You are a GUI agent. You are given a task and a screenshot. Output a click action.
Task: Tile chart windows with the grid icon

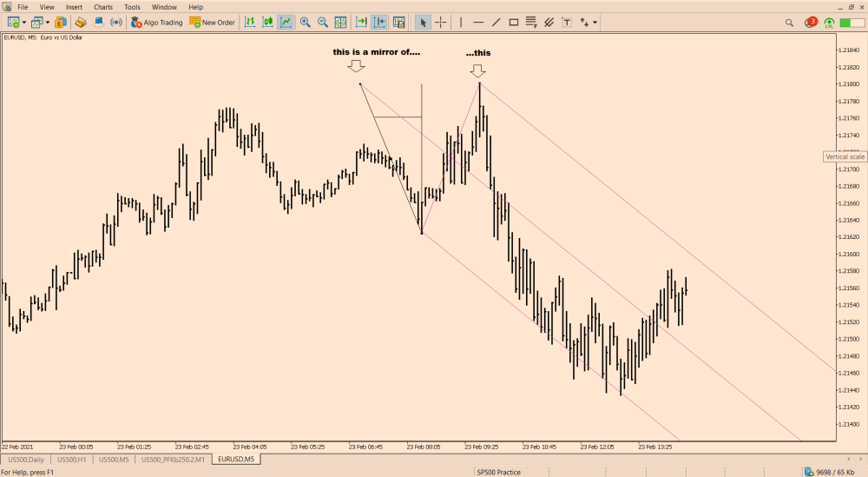(340, 23)
